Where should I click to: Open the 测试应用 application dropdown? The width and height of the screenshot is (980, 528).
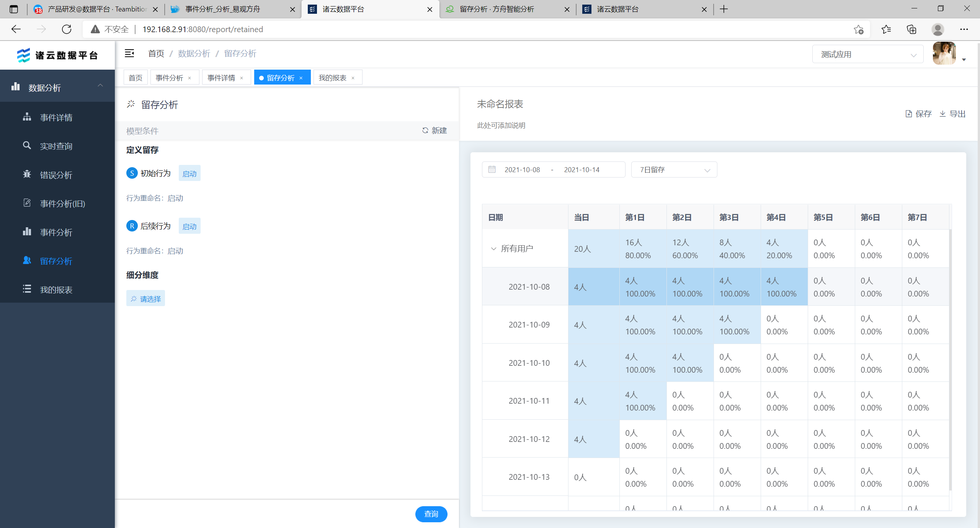[x=868, y=54]
